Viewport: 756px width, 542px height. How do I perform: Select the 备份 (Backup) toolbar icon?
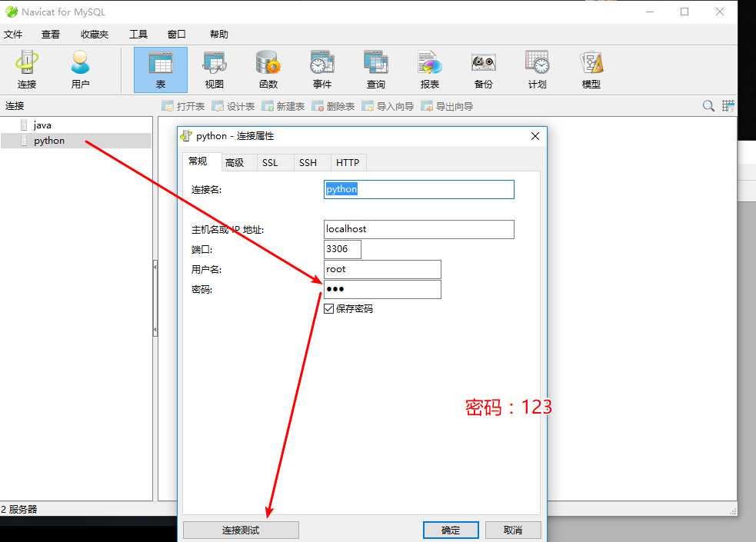point(483,70)
